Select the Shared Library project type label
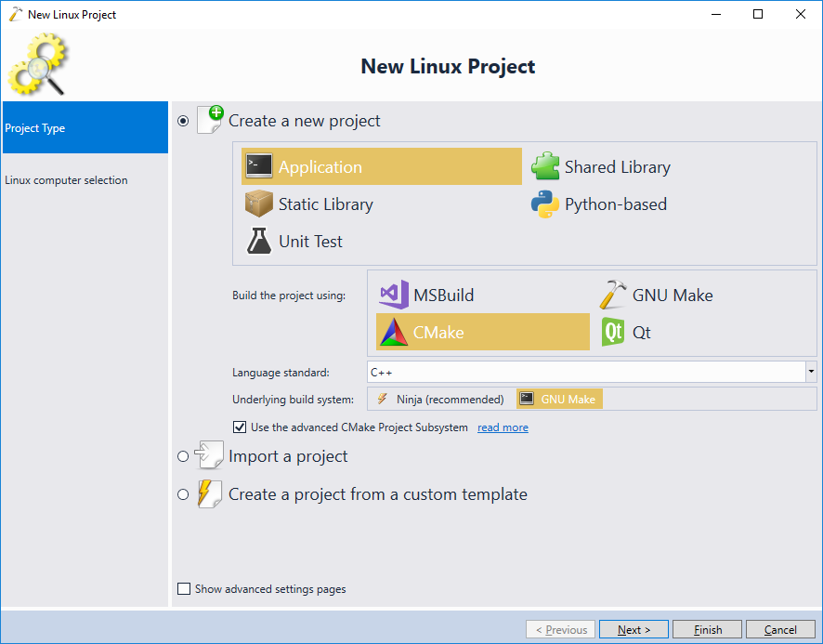This screenshot has height=644, width=823. click(x=617, y=166)
